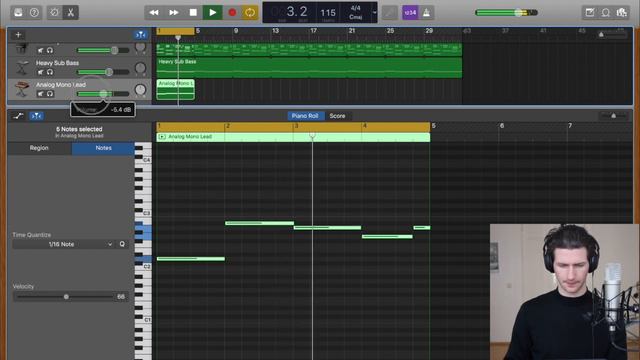Viewport: 640px width, 360px height.
Task: Click the 3.2 playhead position display
Action: (297, 11)
